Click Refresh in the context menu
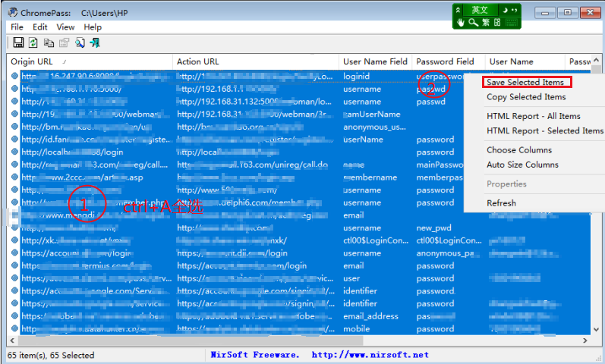Viewport: 605px width, 364px height. pos(501,203)
